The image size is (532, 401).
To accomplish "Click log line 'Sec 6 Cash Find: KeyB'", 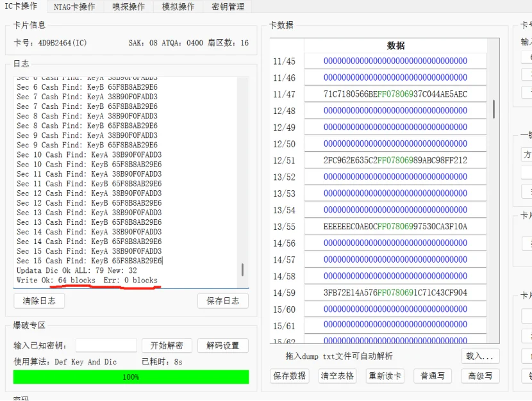I will [87, 87].
